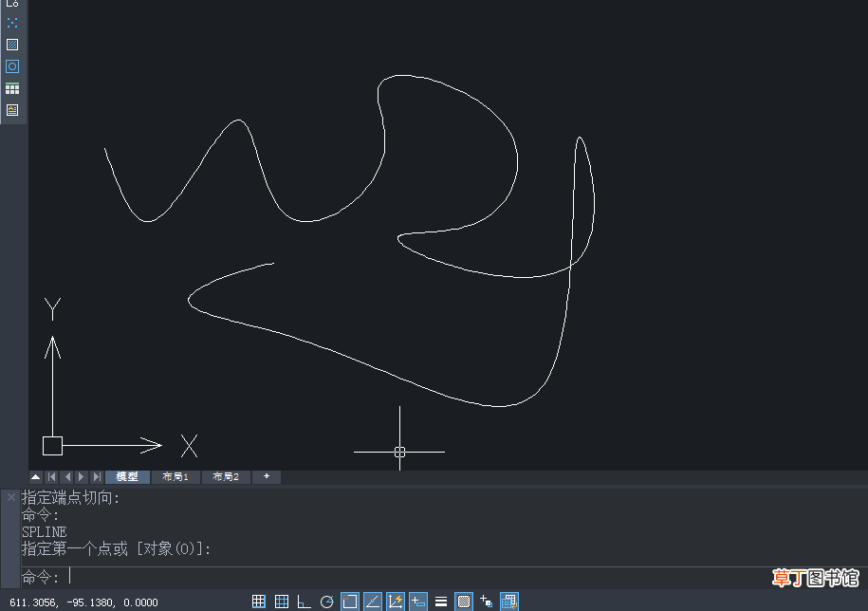Go to the next layout tab
Screen dimensions: 868x611
point(82,476)
